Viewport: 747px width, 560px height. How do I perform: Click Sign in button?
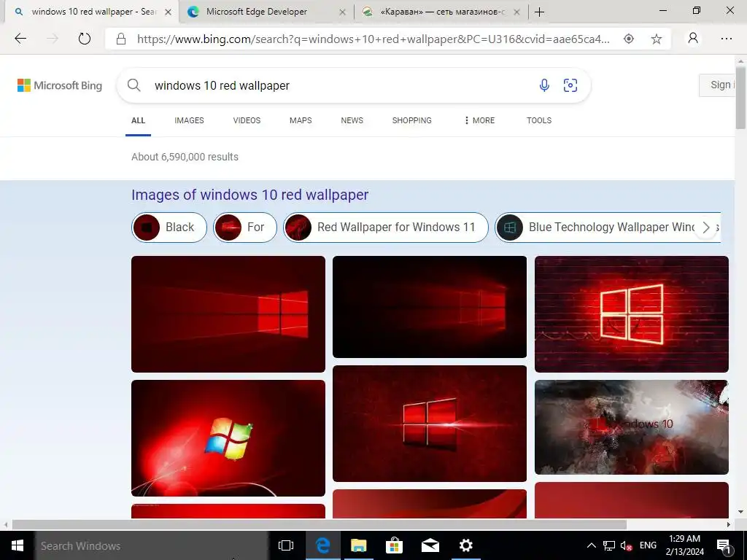718,85
